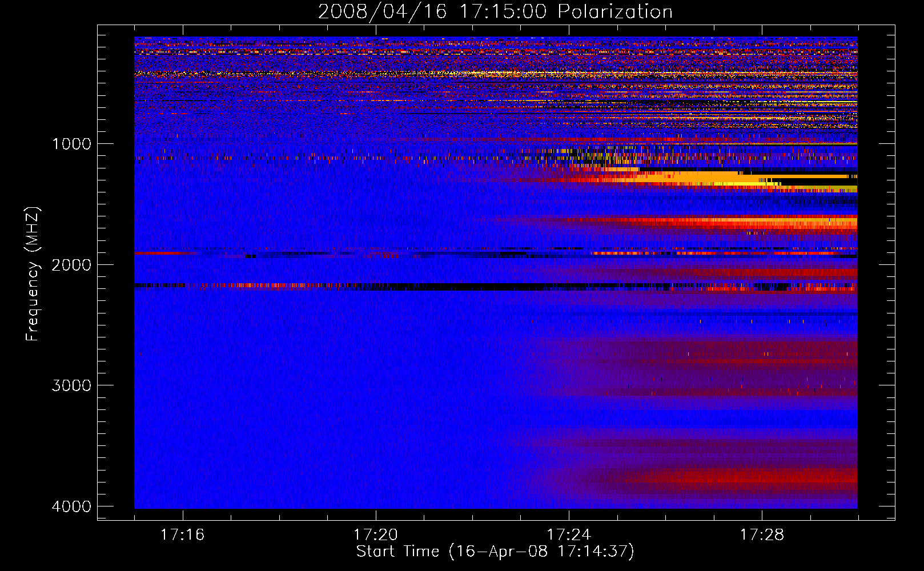Click the "Frequency (MHZ)" y-axis label
Image resolution: width=924 pixels, height=571 pixels.
pos(32,274)
